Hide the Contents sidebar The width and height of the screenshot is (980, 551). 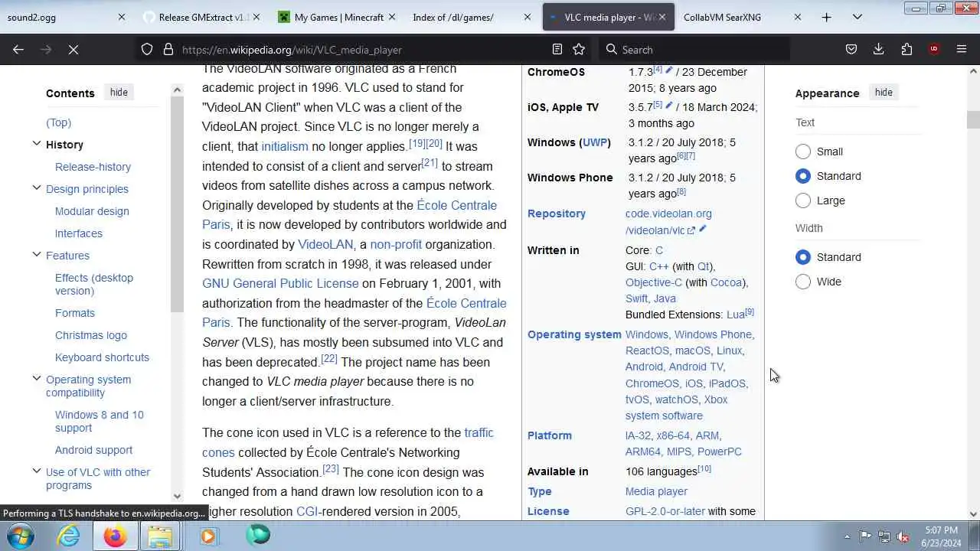pos(119,92)
